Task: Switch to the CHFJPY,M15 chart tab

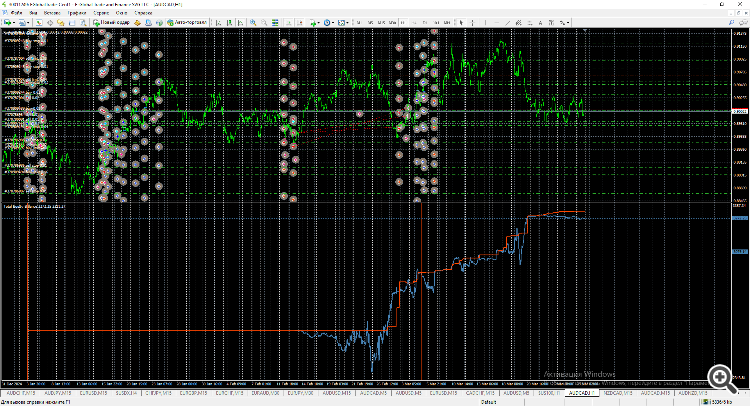Action: [x=158, y=393]
